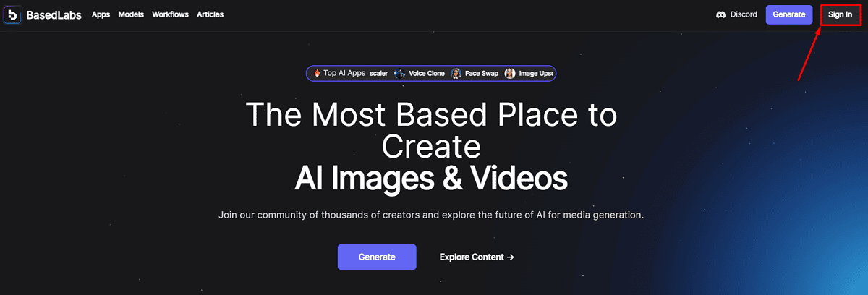The image size is (868, 295).
Task: Go to the Workflows page
Action: (170, 14)
